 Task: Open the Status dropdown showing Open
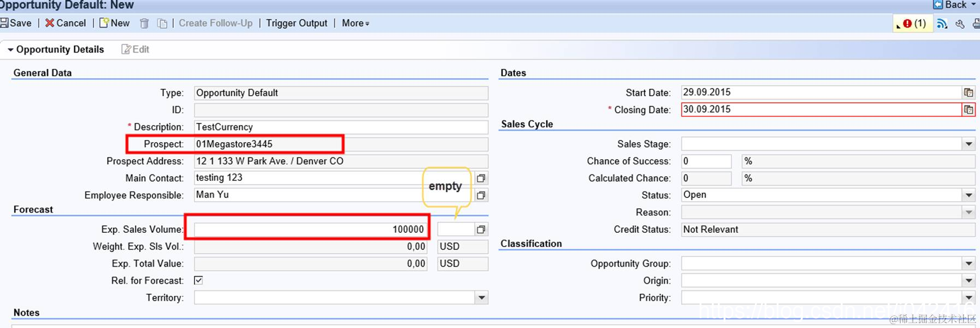pyautogui.click(x=969, y=195)
